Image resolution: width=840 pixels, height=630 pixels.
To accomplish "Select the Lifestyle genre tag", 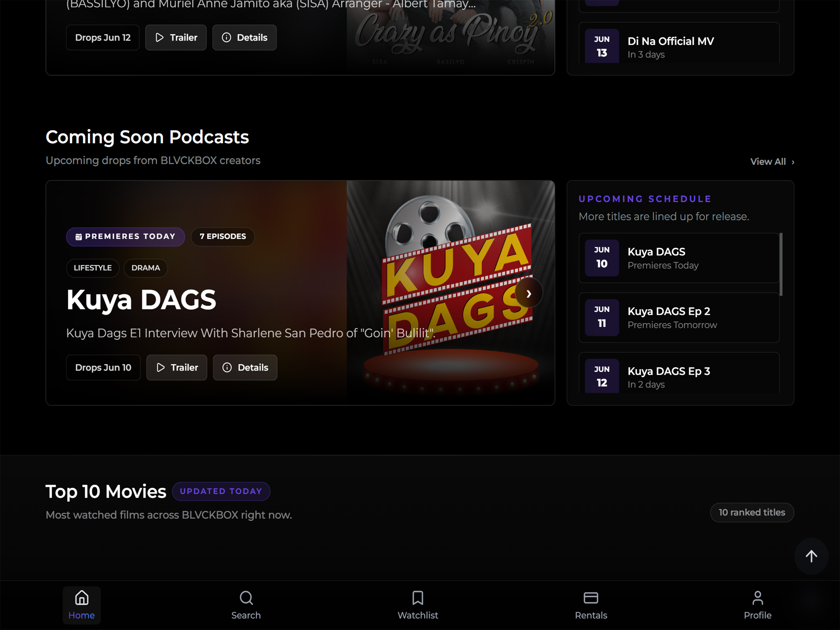I will tap(93, 268).
